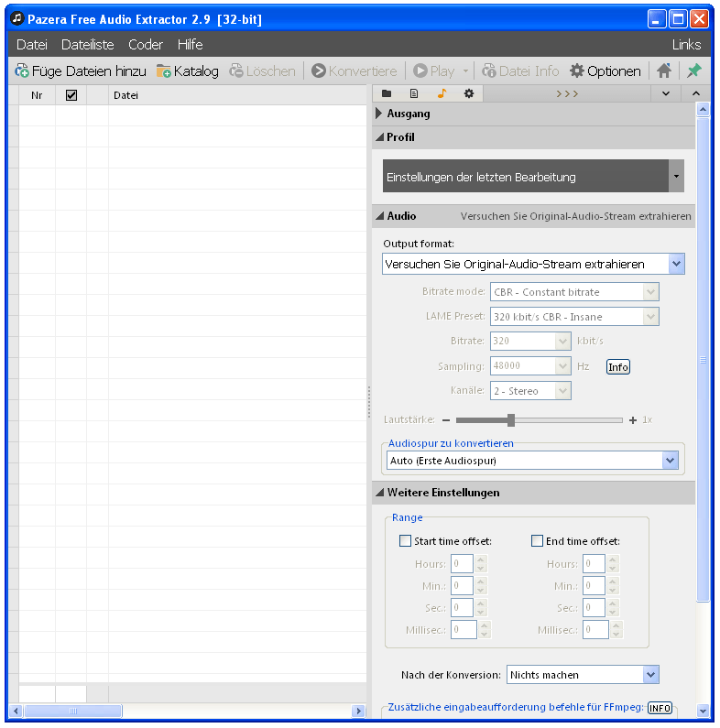The width and height of the screenshot is (720, 728).
Task: Toggle the green pin icon
Action: [694, 71]
